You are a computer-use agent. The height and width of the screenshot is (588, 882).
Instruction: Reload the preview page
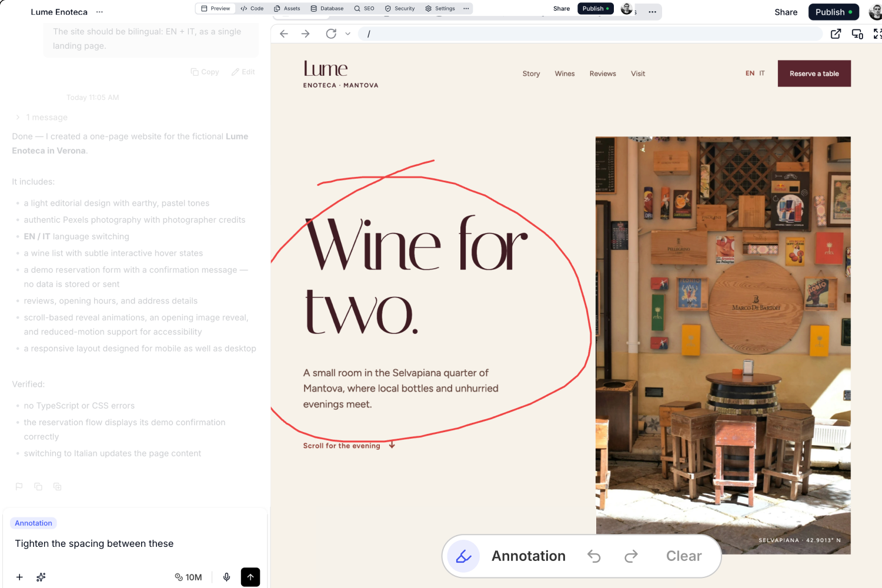click(x=331, y=34)
